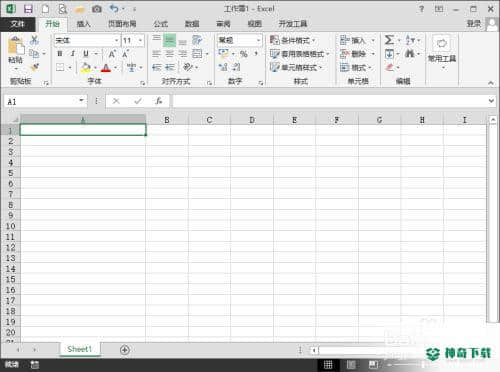Click the Wrap Text icon
Viewport: 500px width, 372px height.
click(x=197, y=40)
